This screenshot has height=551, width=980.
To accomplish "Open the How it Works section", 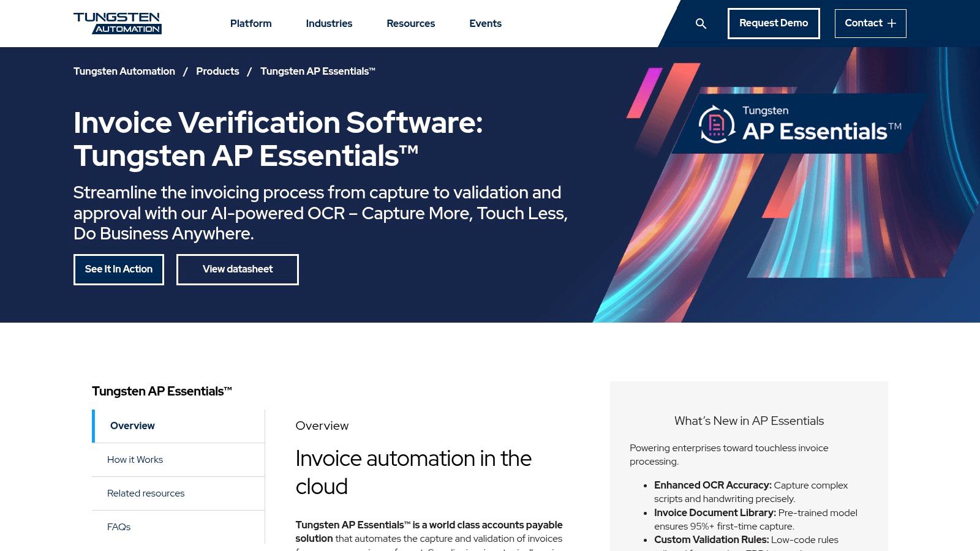I will (x=135, y=459).
